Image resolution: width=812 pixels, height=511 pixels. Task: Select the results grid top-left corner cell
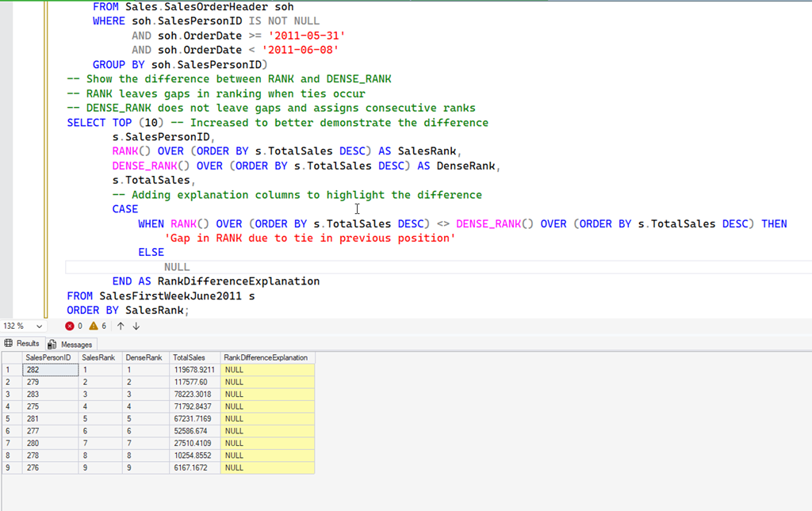pyautogui.click(x=10, y=357)
